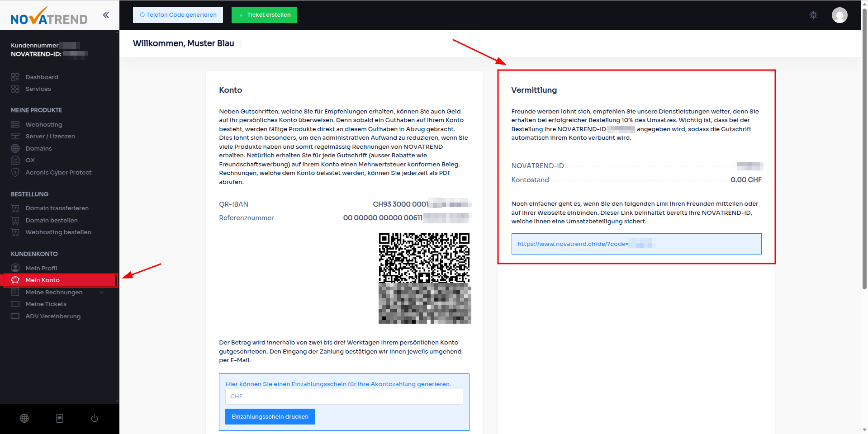This screenshot has height=434, width=868.
Task: Click the BESTELLUNG section header
Action: 29,194
